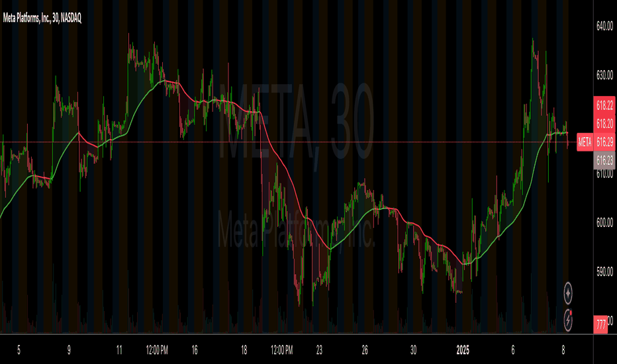Click the 590.00 price axis value

pos(604,271)
